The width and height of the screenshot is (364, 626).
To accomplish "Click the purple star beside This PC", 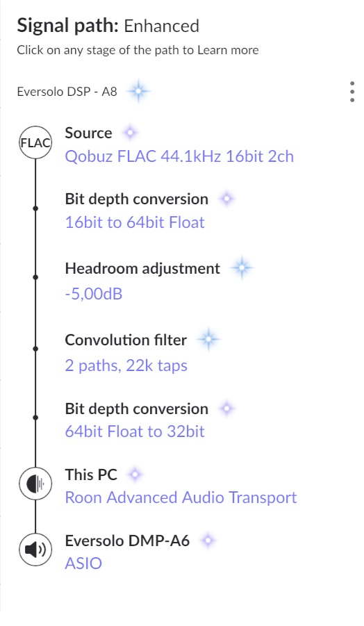I will pos(135,475).
